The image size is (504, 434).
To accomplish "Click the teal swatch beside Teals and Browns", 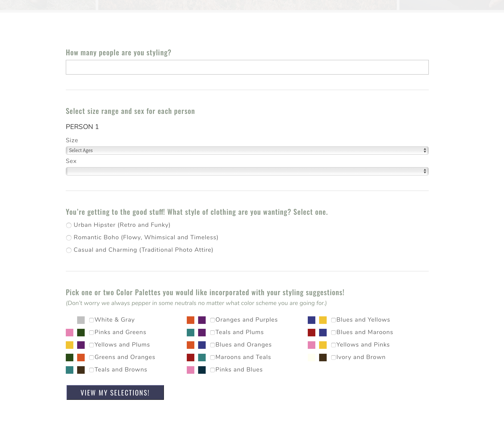I will click(x=70, y=370).
